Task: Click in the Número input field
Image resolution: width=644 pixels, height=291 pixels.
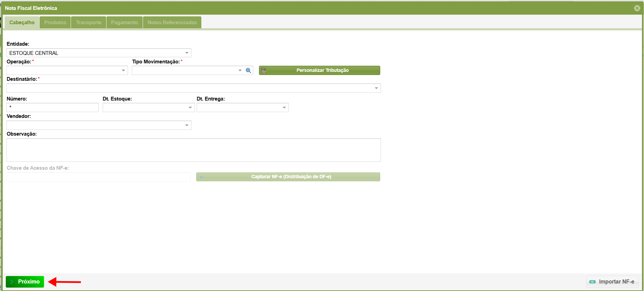Action: pyautogui.click(x=53, y=108)
